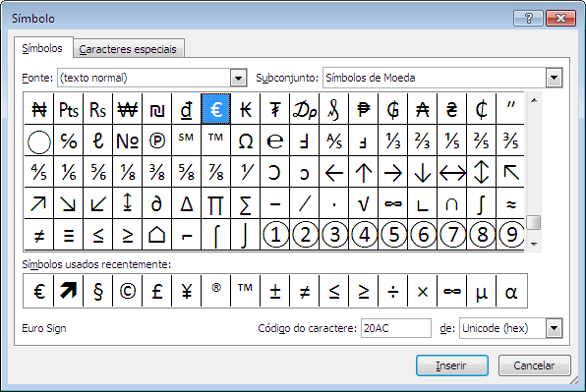The height and width of the screenshot is (392, 586).
Task: Pick the Cedi currency symbol
Action: 482,109
